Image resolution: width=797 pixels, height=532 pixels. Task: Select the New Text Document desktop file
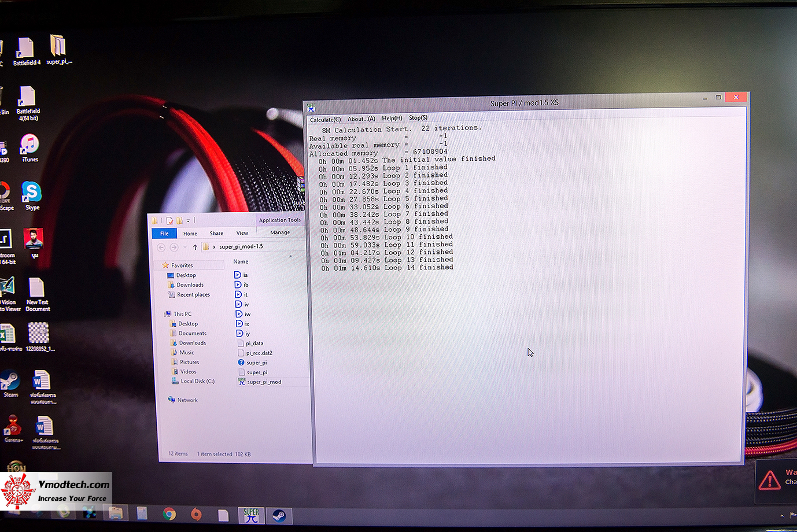[x=38, y=295]
